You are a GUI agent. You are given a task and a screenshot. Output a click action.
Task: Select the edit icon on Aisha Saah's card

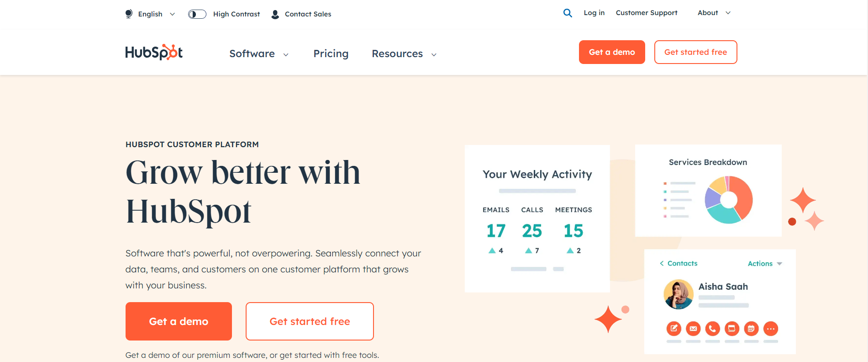(673, 329)
